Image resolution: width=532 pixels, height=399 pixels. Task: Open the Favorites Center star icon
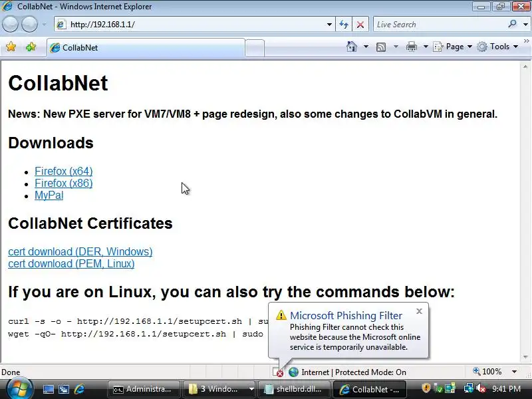click(11, 47)
